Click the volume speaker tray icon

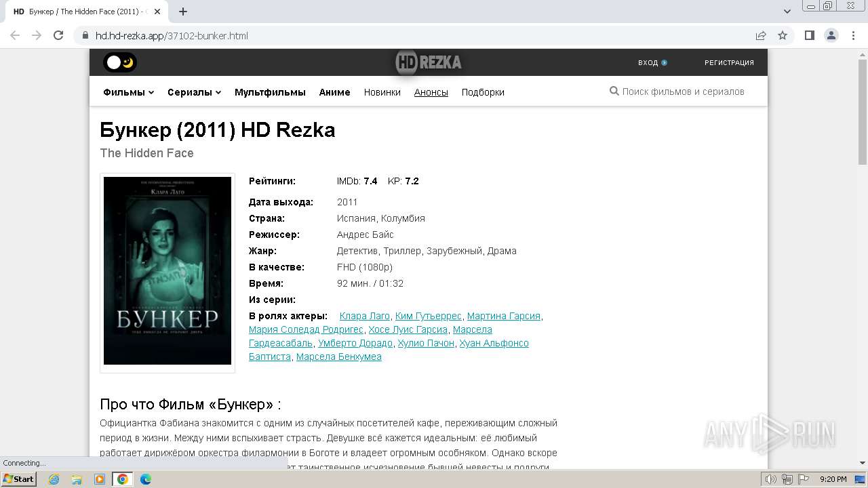pyautogui.click(x=771, y=479)
